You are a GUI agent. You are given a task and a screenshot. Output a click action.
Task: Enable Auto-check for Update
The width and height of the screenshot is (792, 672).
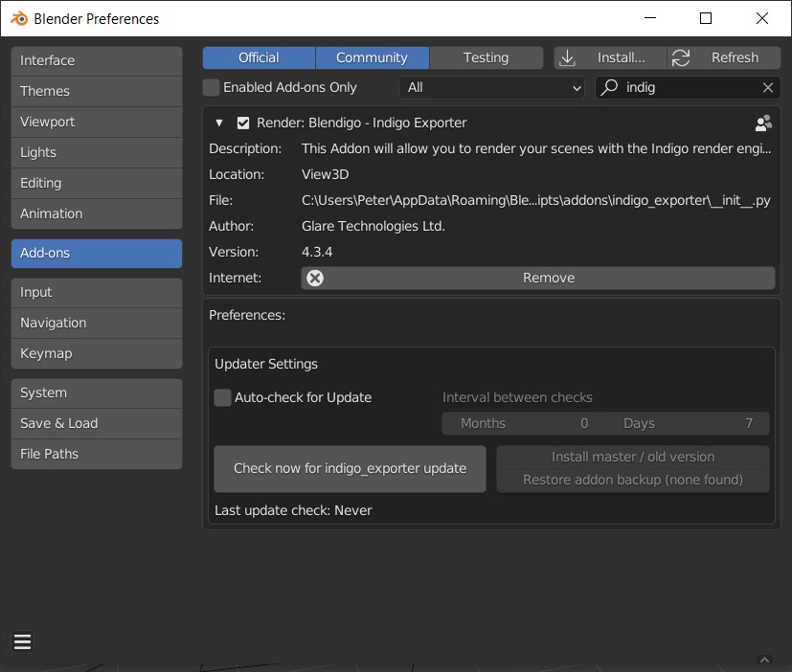click(x=223, y=397)
